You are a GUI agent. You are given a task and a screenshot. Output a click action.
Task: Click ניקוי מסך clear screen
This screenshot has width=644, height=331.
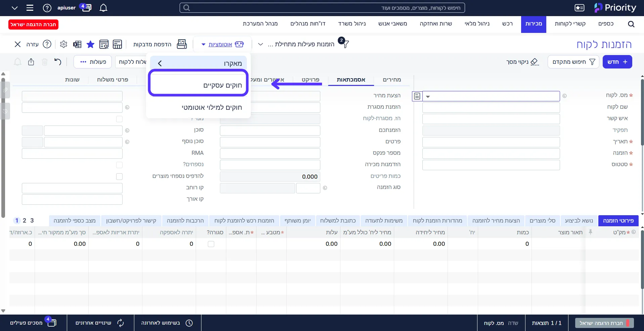522,62
